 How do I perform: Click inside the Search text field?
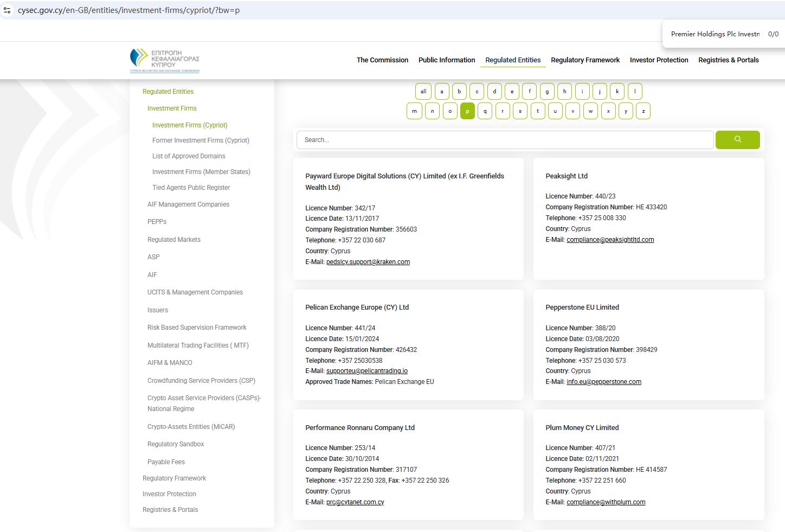(504, 140)
